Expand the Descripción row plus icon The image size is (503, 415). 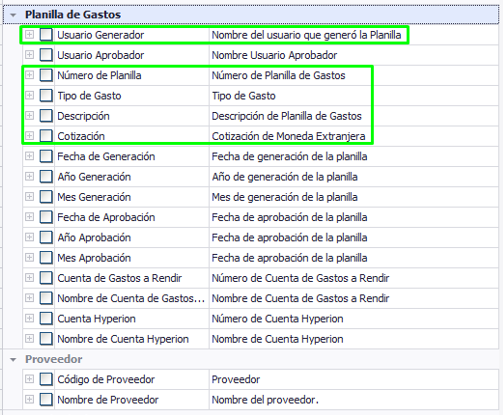coord(29,116)
